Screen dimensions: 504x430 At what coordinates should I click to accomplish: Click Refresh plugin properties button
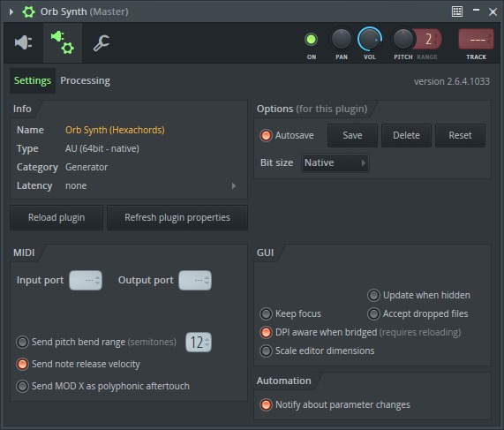click(x=177, y=218)
